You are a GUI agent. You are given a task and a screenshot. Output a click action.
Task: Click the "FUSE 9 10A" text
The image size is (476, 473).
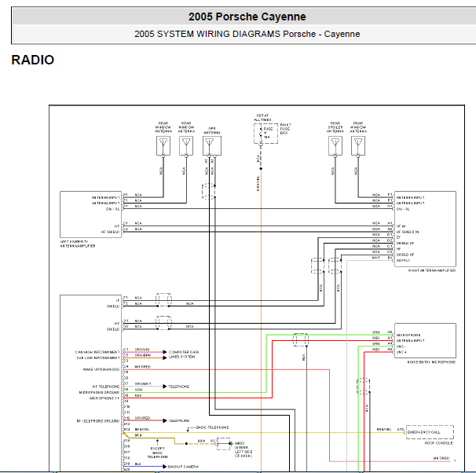(268, 133)
